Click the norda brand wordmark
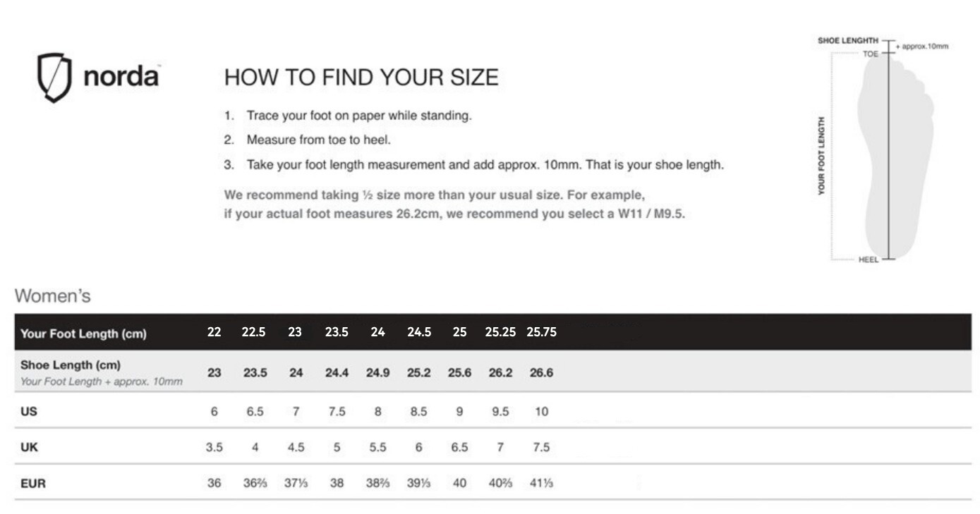Viewport: 980px width, 514px height. (x=121, y=77)
